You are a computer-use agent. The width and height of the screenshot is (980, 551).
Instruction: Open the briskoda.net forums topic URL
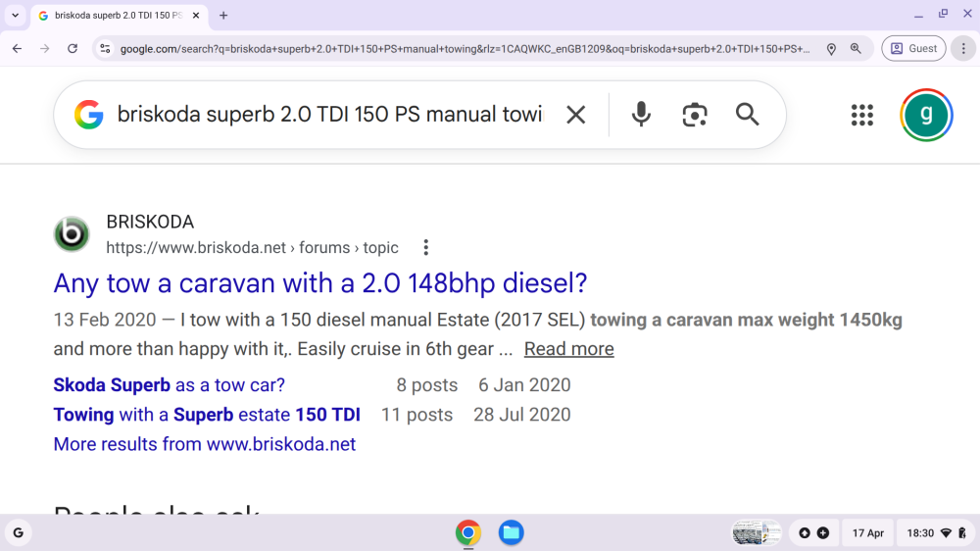pos(252,248)
